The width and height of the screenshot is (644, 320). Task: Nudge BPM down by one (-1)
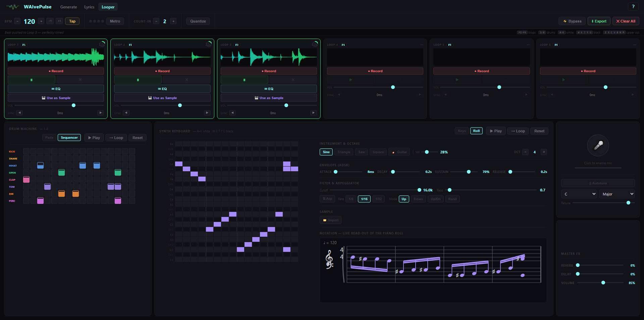tap(50, 21)
